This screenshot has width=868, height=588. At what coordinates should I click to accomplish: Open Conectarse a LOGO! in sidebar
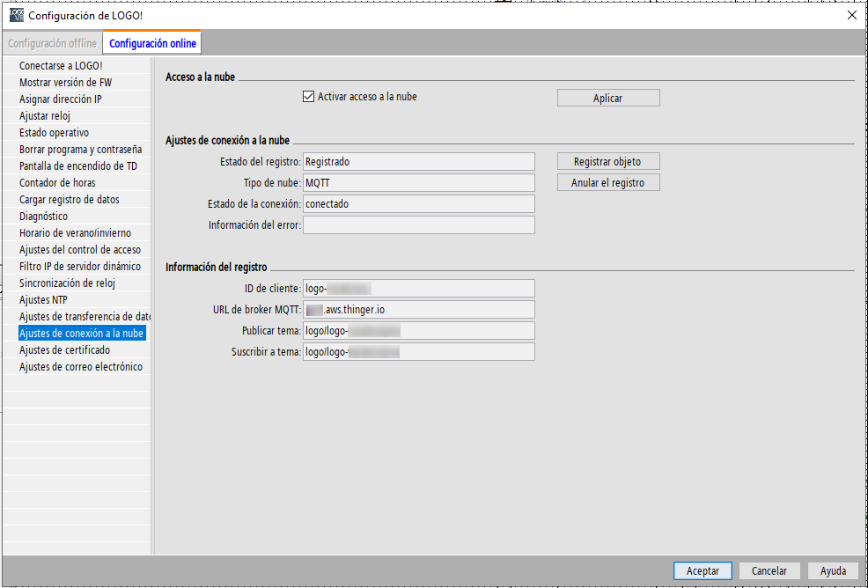coord(61,66)
